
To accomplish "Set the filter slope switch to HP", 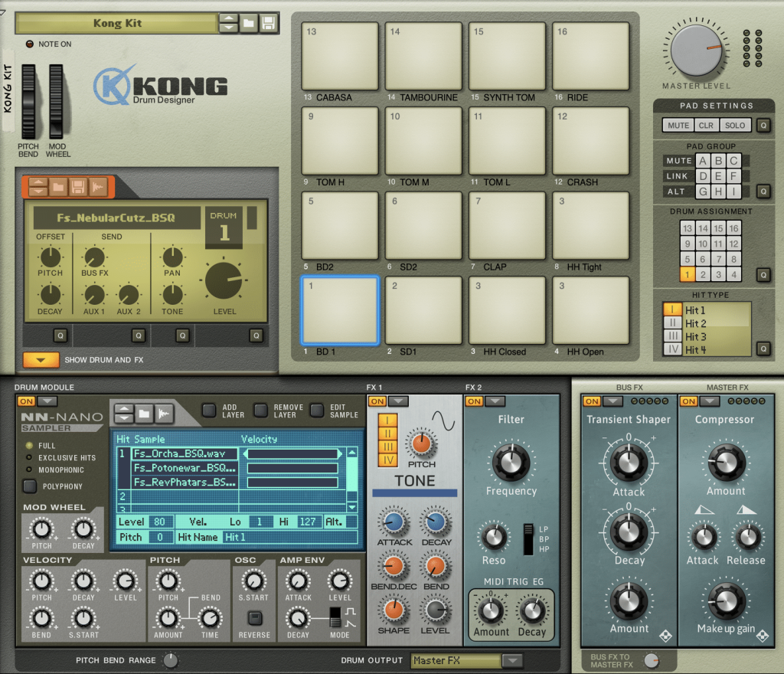I will [528, 549].
